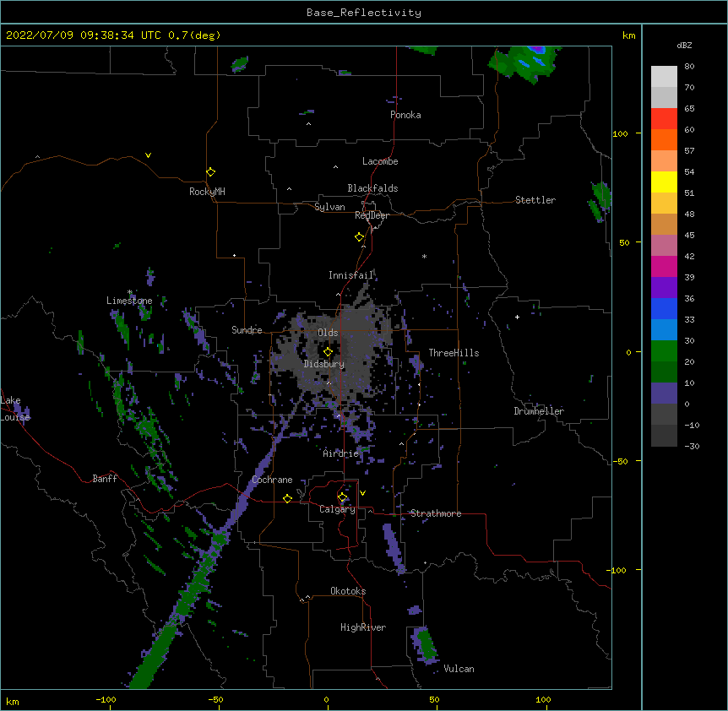Image resolution: width=728 pixels, height=711 pixels.
Task: Click the yellow diamond marker above Calgary label
Action: click(343, 497)
